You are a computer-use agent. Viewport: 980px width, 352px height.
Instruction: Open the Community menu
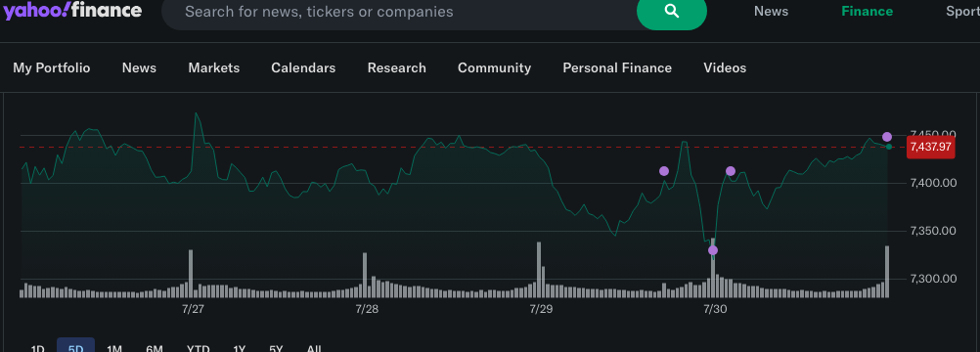494,67
